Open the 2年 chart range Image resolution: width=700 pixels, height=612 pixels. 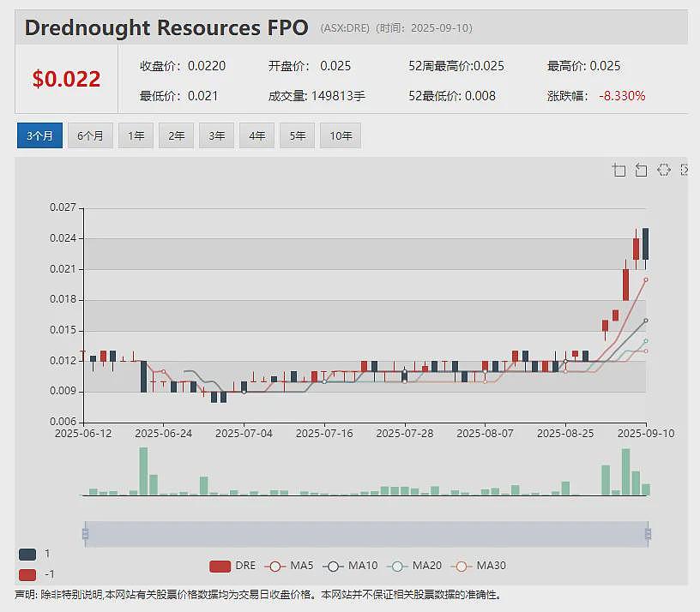coord(176,135)
